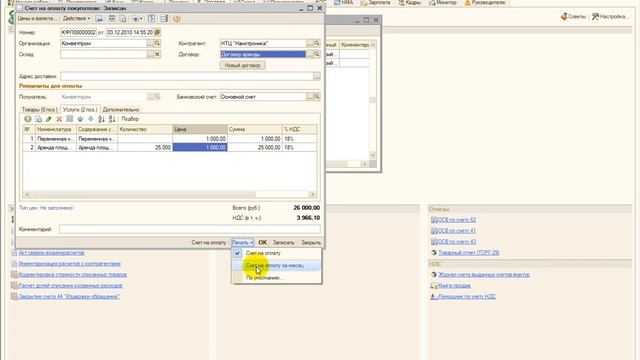The image size is (640, 360).
Task: Click icon beside Книга продаж link
Action: point(434,286)
